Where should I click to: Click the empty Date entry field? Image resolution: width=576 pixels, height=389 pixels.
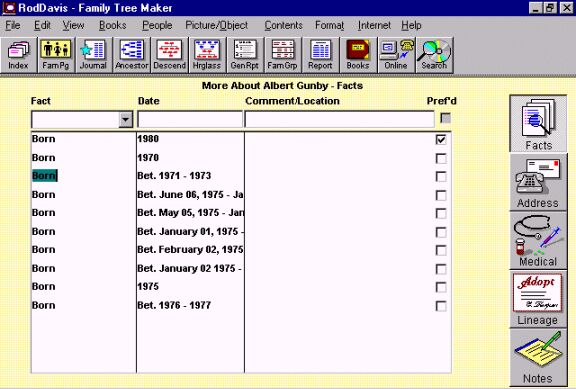coord(190,120)
